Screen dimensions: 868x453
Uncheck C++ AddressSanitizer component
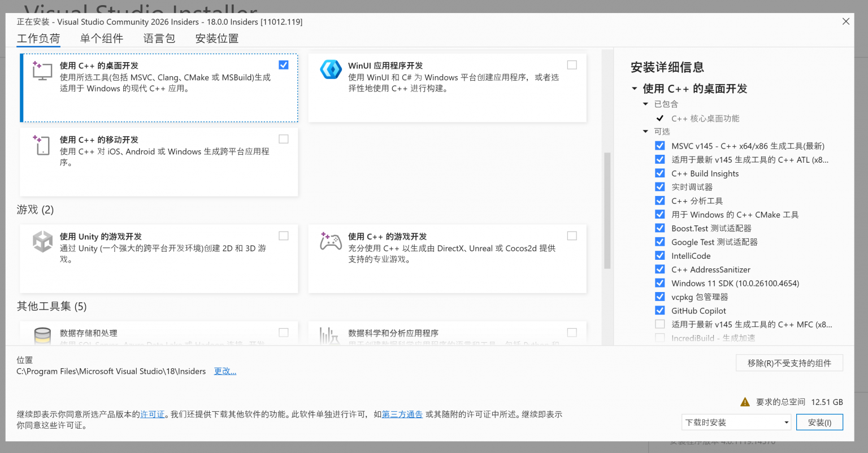tap(659, 269)
